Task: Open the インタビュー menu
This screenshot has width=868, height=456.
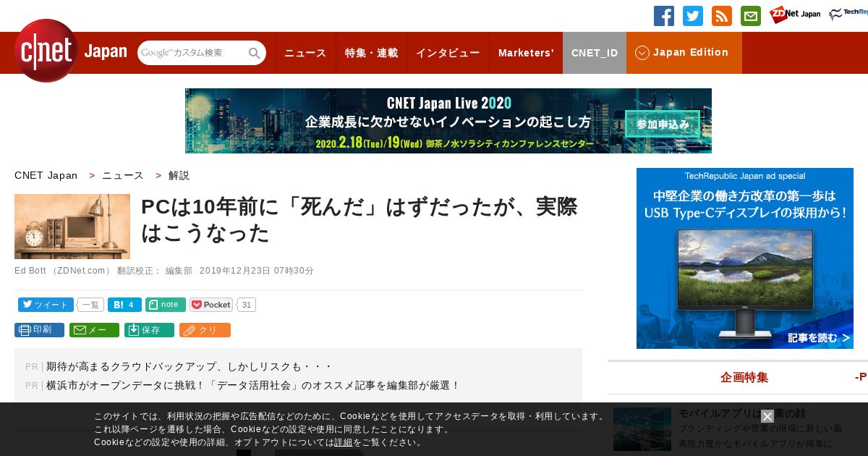Action: 448,53
